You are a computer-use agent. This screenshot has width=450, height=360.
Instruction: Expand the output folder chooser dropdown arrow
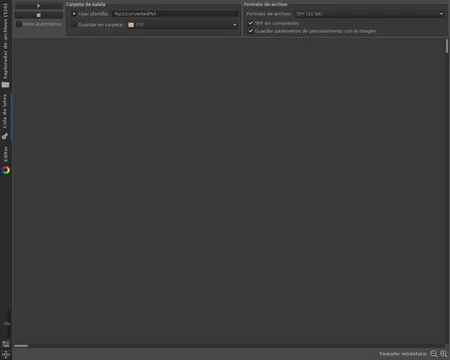pyautogui.click(x=234, y=25)
